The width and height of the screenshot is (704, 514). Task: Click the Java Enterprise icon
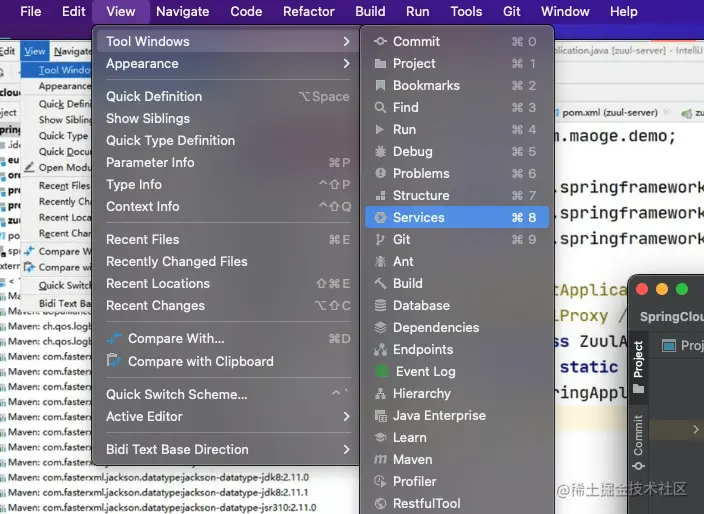coord(381,416)
